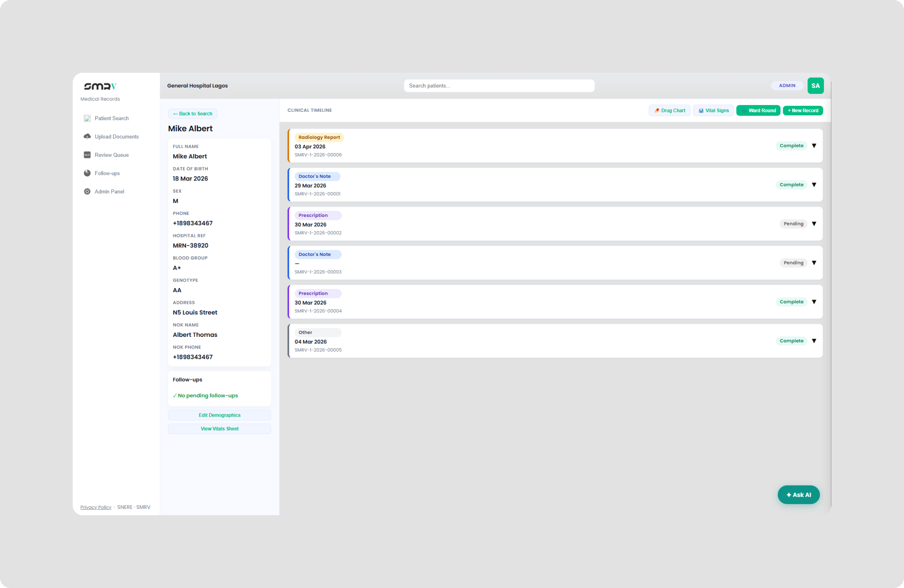Go Back to Search
This screenshot has width=904, height=588.
[193, 114]
